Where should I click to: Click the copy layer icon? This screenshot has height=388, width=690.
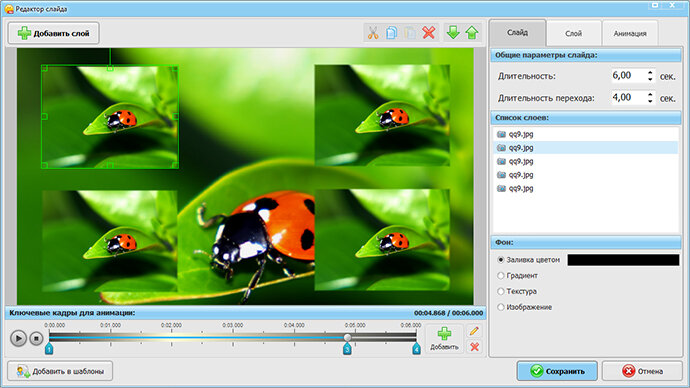pyautogui.click(x=391, y=33)
